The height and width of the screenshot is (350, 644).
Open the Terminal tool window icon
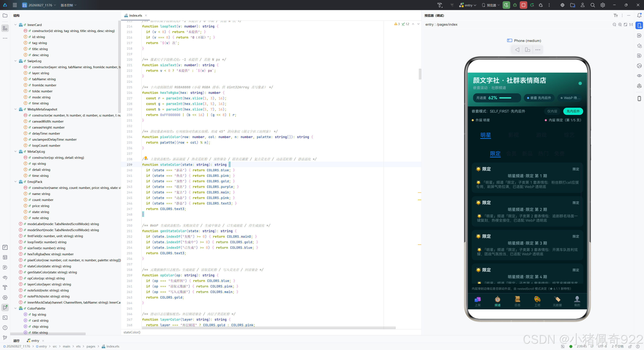tap(5, 317)
